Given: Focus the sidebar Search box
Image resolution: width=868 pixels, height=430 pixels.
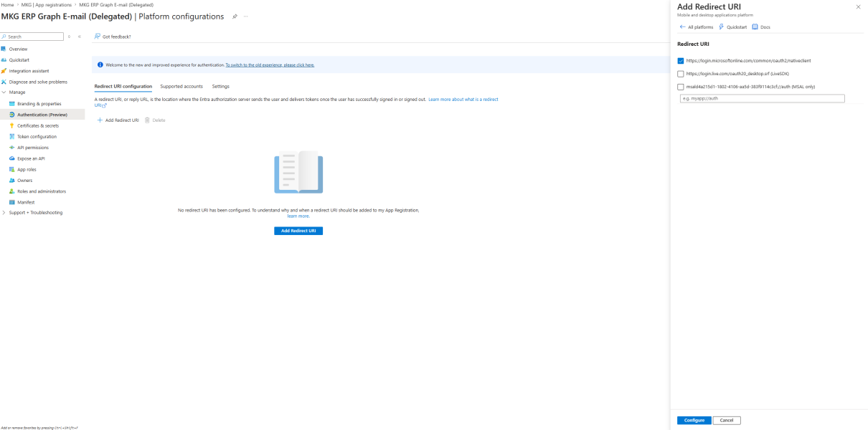Looking at the screenshot, I should point(32,37).
